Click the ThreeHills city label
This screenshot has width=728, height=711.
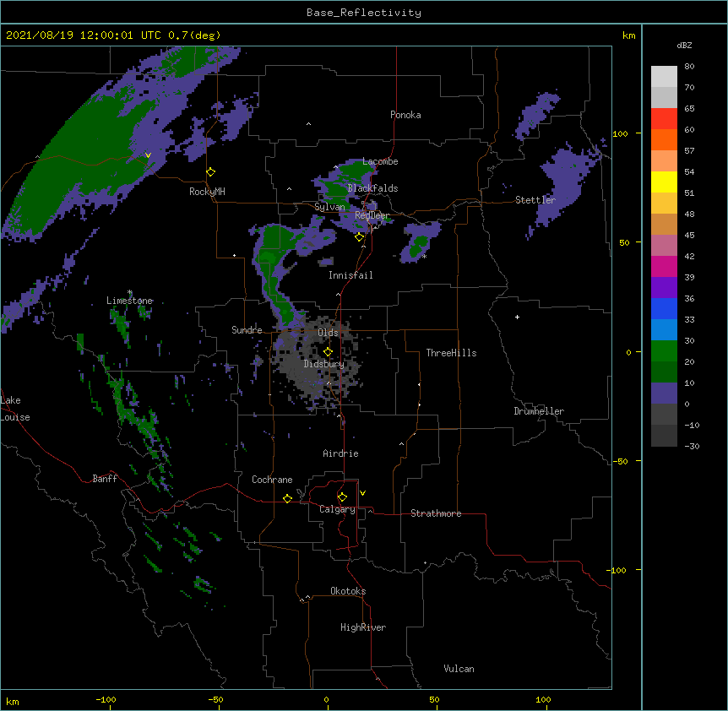451,353
